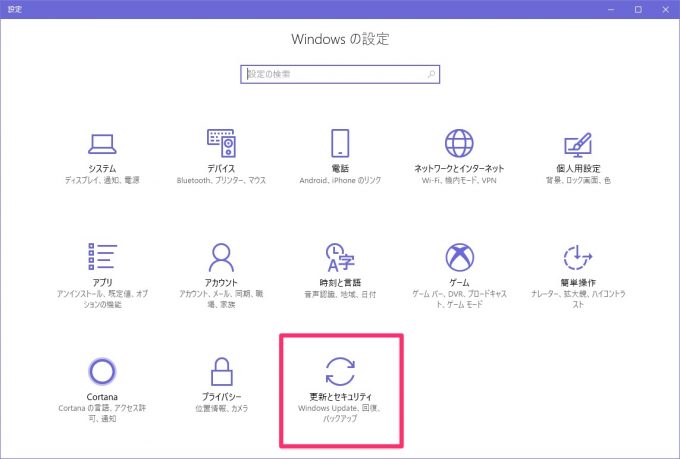Focus the 設定の検索 search field
This screenshot has width=680, height=459.
(340, 74)
